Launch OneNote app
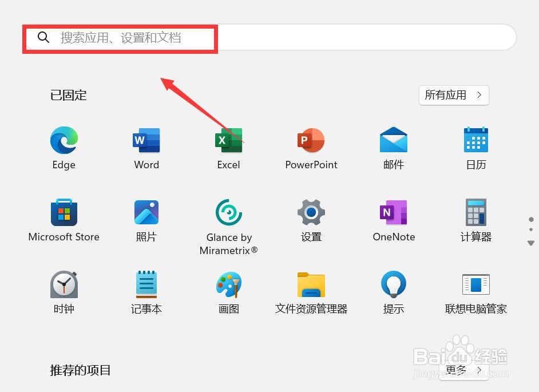The width and height of the screenshot is (539, 392). coord(394,220)
